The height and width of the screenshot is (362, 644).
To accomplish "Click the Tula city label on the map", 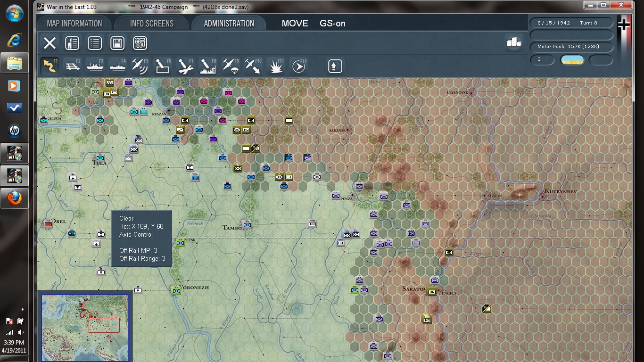I will tap(99, 163).
